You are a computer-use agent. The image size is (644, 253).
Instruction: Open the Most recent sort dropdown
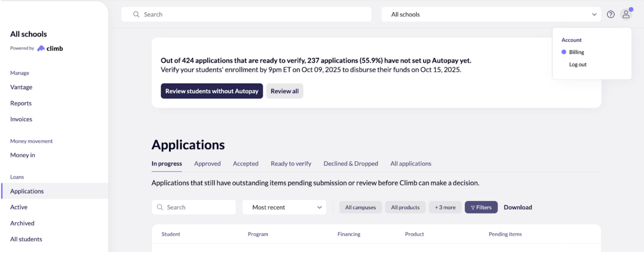(284, 207)
